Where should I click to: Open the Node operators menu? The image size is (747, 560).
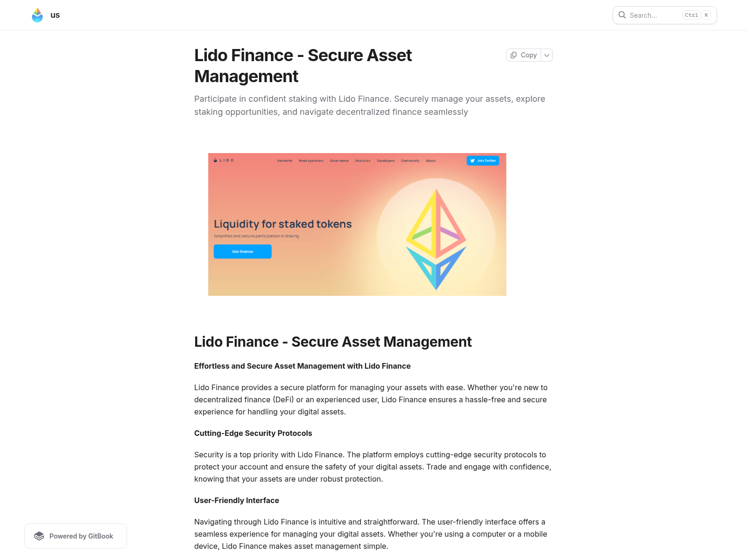tap(311, 161)
